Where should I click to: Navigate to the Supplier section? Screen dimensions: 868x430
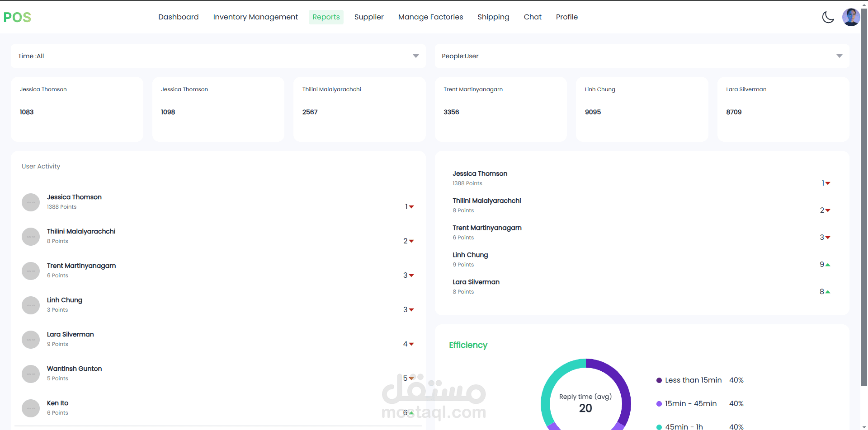(369, 17)
